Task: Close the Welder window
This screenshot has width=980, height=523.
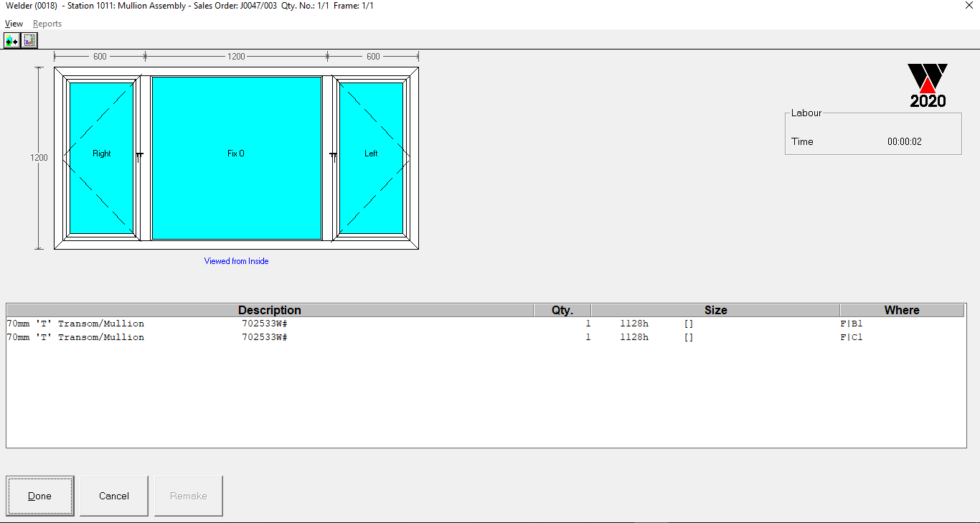Action: pos(969,6)
